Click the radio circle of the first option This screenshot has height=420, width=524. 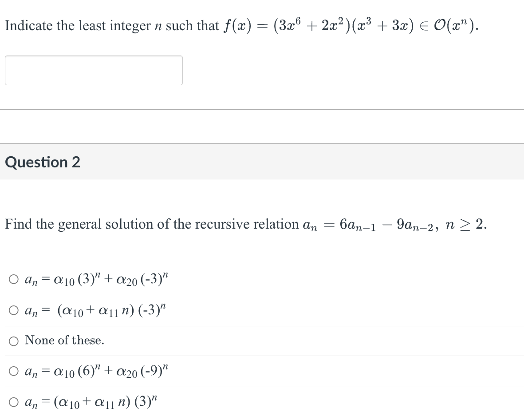[14, 279]
